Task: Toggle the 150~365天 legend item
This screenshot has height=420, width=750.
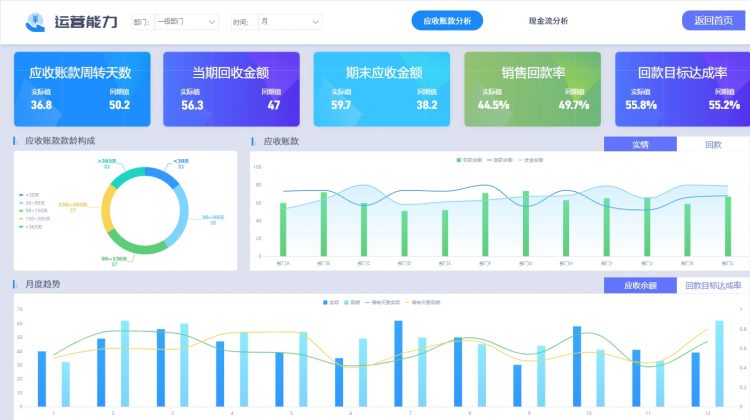Action: point(34,219)
